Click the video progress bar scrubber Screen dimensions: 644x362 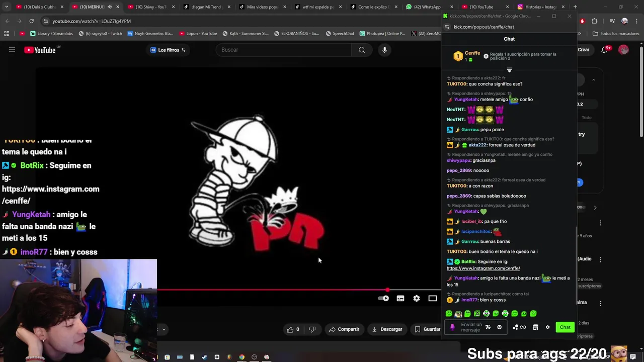coord(387,290)
